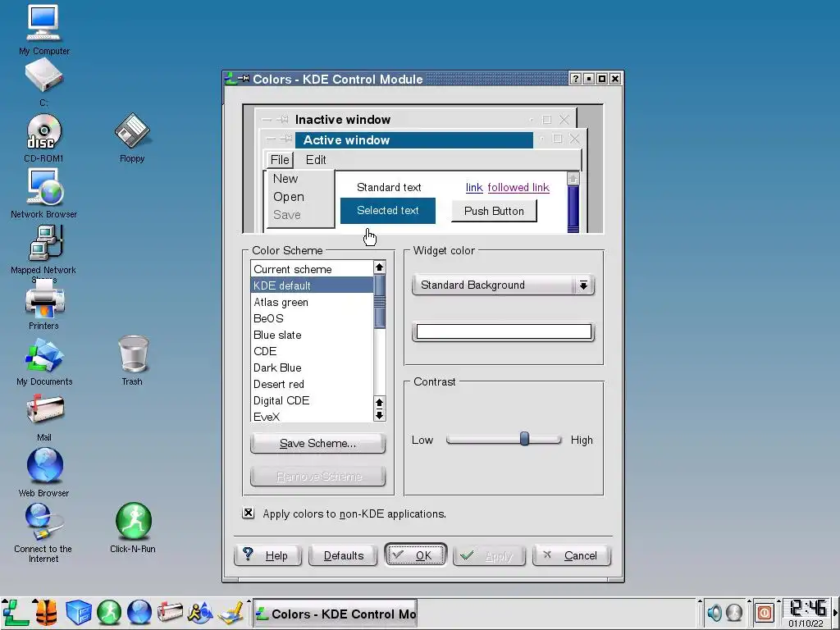This screenshot has width=840, height=630.
Task: Select 'Desert red' color scheme
Action: [312, 384]
